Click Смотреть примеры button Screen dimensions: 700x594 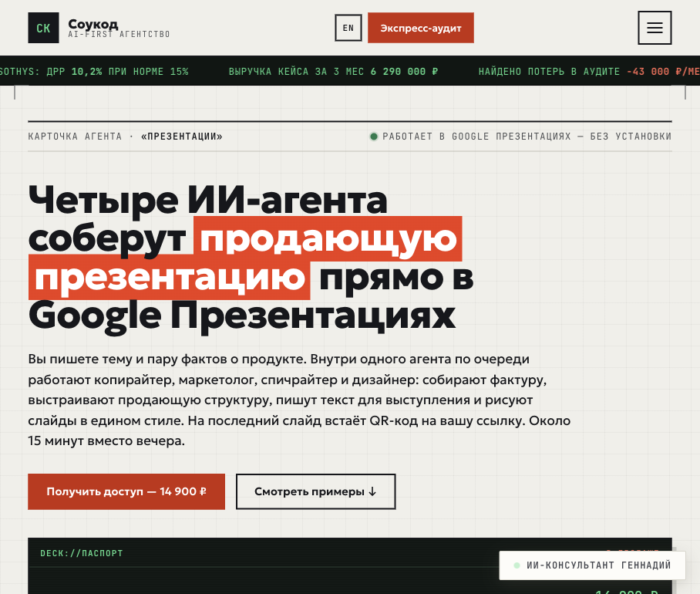(x=315, y=491)
